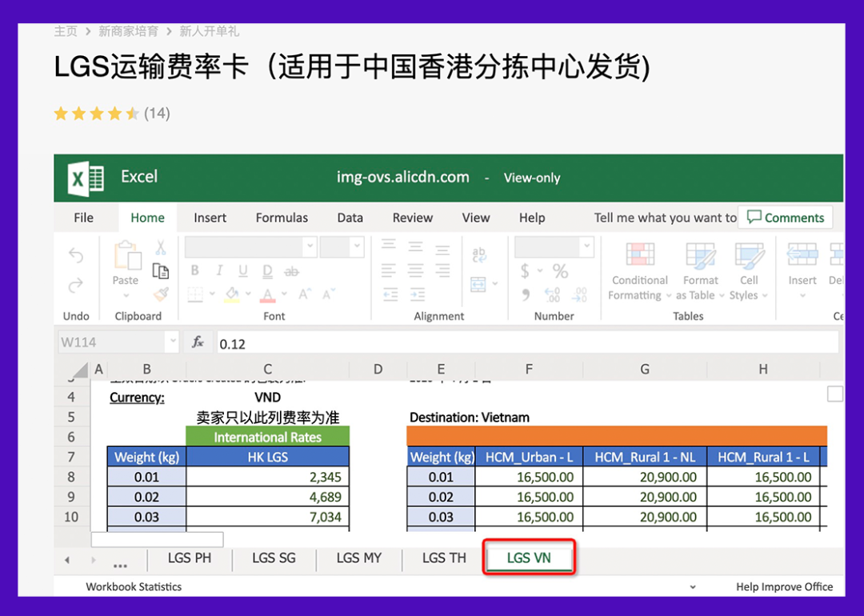Click the formula bar showing 0.12
The width and height of the screenshot is (864, 616).
tap(527, 342)
